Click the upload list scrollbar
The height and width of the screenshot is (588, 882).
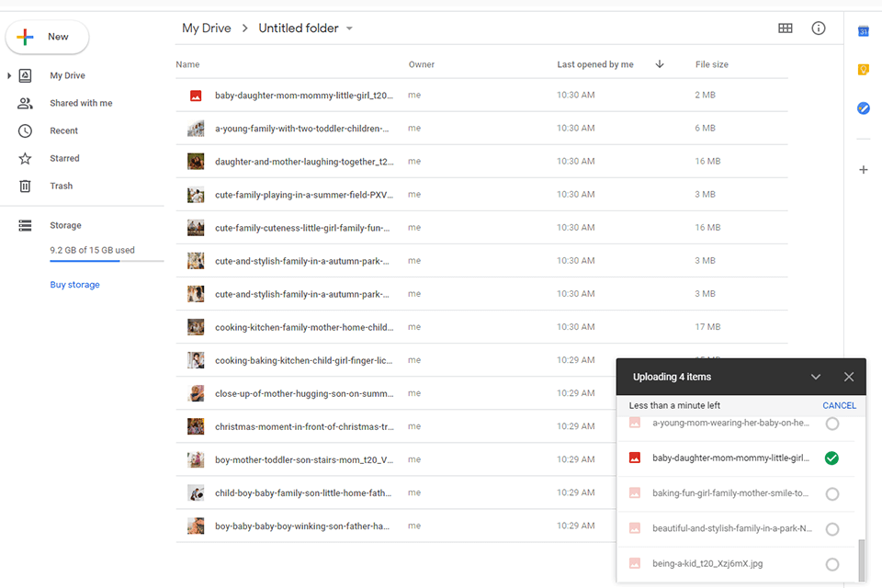click(x=861, y=559)
